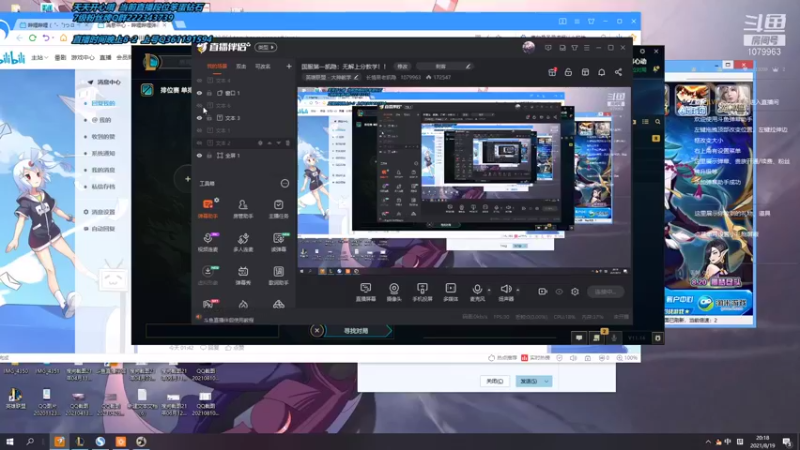Select the first orange scene tab

pos(217,66)
